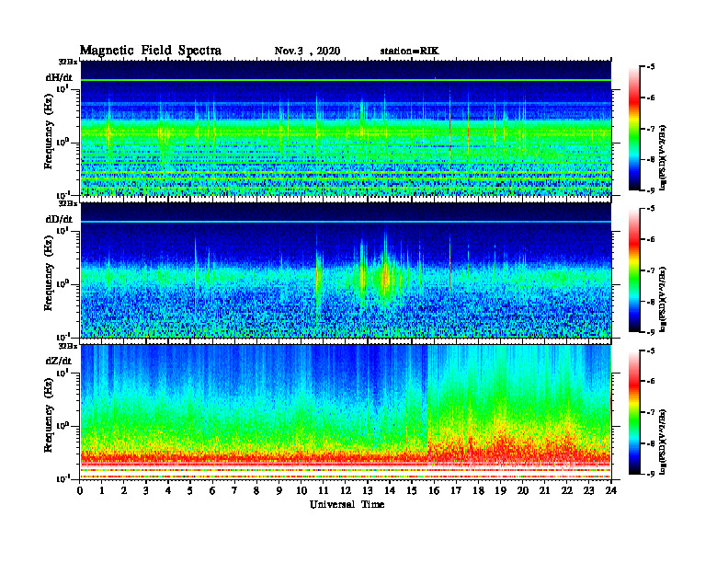This screenshot has height=563, width=728.
Task: Click the -9 tick on dZ/dt color bar
Action: pos(651,474)
